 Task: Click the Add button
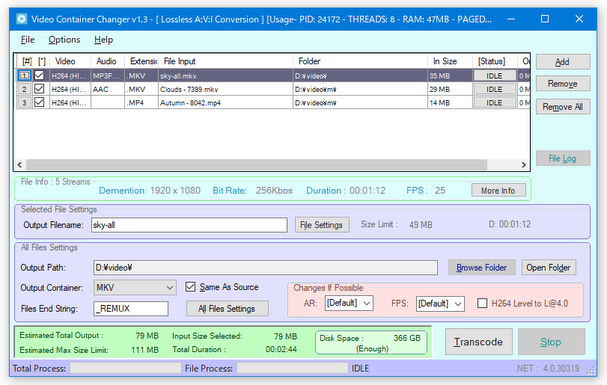(563, 62)
